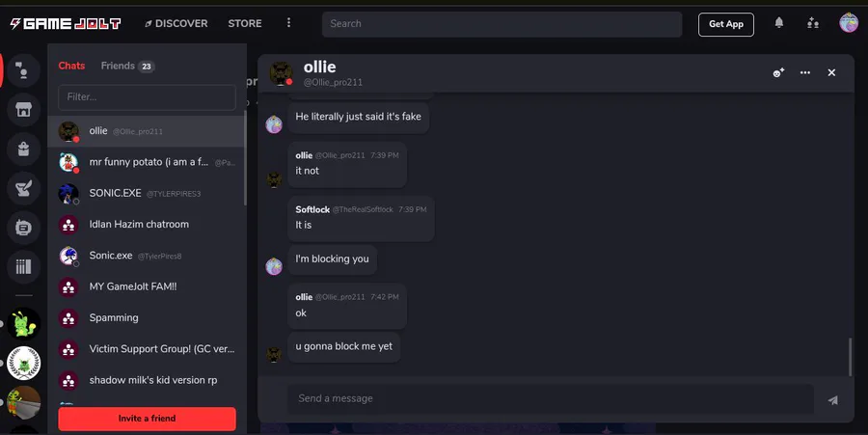Viewport: 868px width, 435px height.
Task: Open the library shelf icon in sidebar
Action: tap(23, 267)
